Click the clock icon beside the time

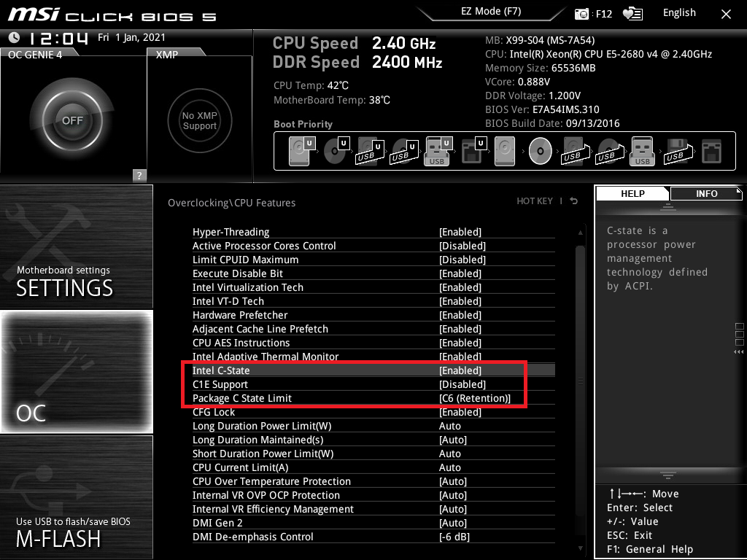tap(15, 37)
